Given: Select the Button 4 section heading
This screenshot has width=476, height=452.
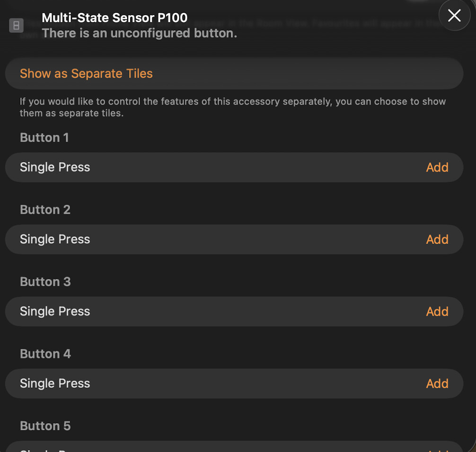Looking at the screenshot, I should (45, 354).
